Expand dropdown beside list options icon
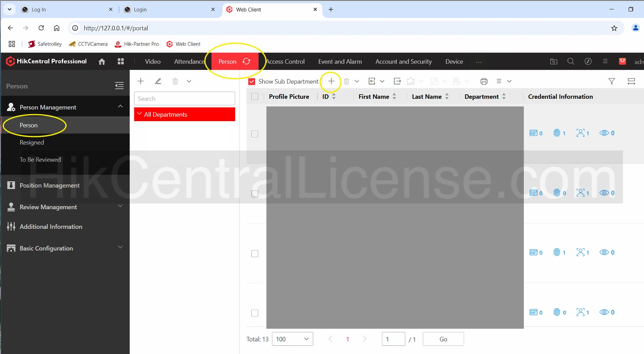This screenshot has width=644, height=354. [x=509, y=81]
